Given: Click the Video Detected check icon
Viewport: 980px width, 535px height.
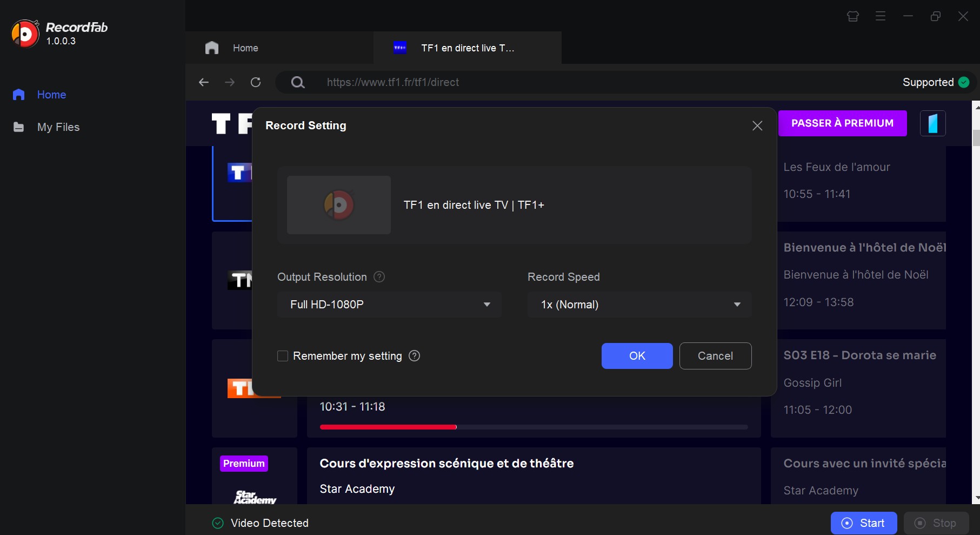Looking at the screenshot, I should pyautogui.click(x=218, y=523).
